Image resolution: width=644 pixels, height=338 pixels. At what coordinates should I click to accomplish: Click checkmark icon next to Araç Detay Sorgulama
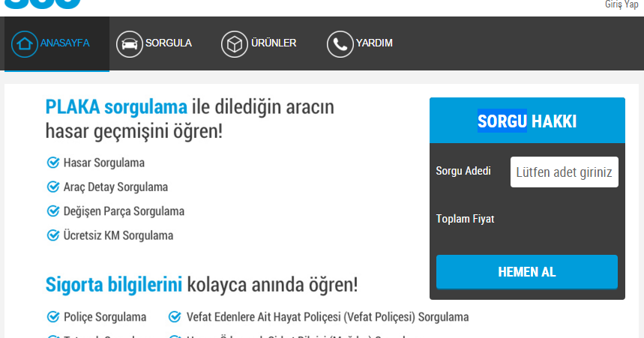click(53, 187)
